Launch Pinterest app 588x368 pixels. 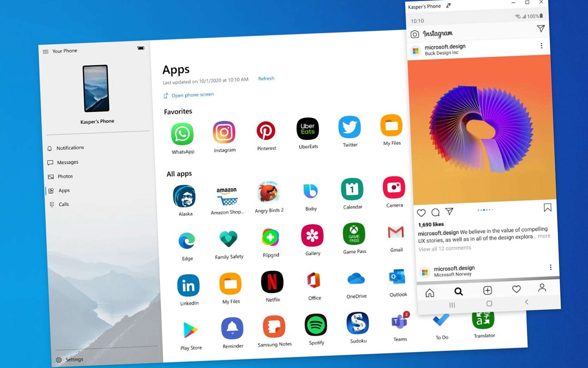click(x=266, y=132)
